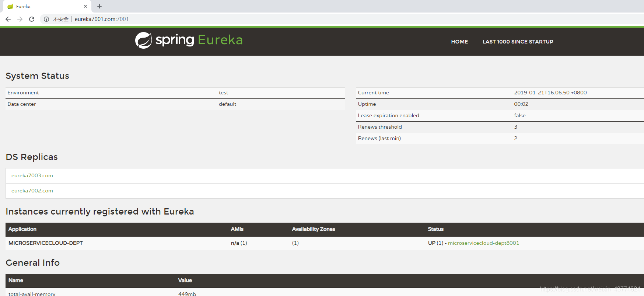Image resolution: width=644 pixels, height=296 pixels.
Task: Click the 'Data center' row label
Action: point(22,104)
